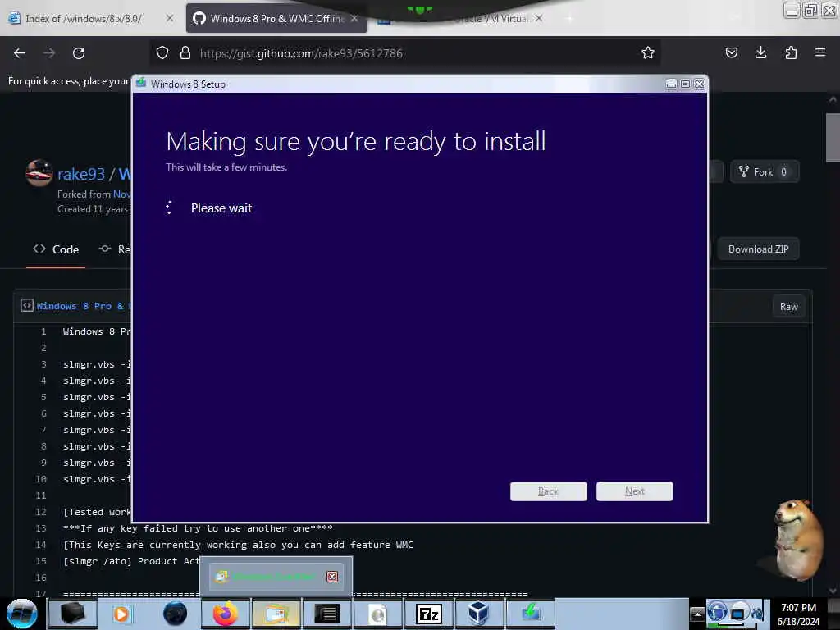Screen dimensions: 840x630
Task: Close the Windows 8 Setup window
Action: coord(699,84)
